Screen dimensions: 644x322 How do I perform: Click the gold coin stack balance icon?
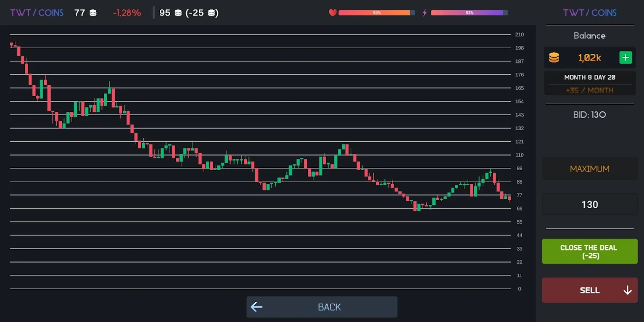pos(554,58)
